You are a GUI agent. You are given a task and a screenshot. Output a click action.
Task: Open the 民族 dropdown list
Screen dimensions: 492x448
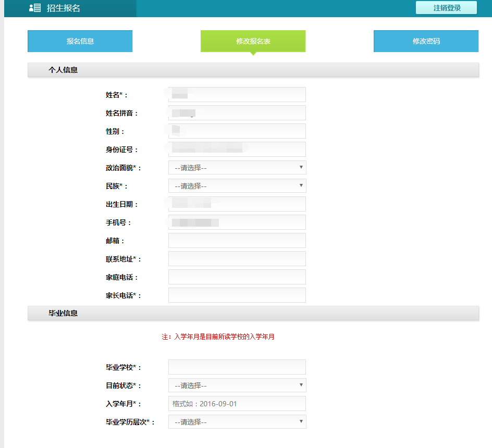tap(237, 186)
